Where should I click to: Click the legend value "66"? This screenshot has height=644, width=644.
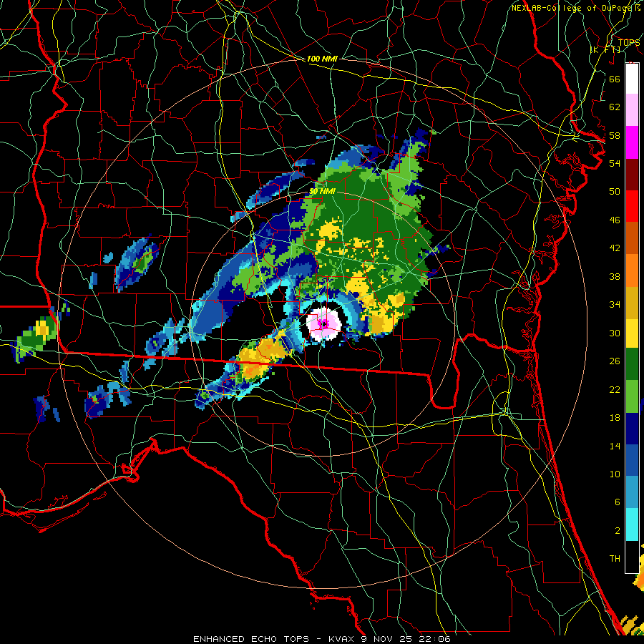coord(615,79)
